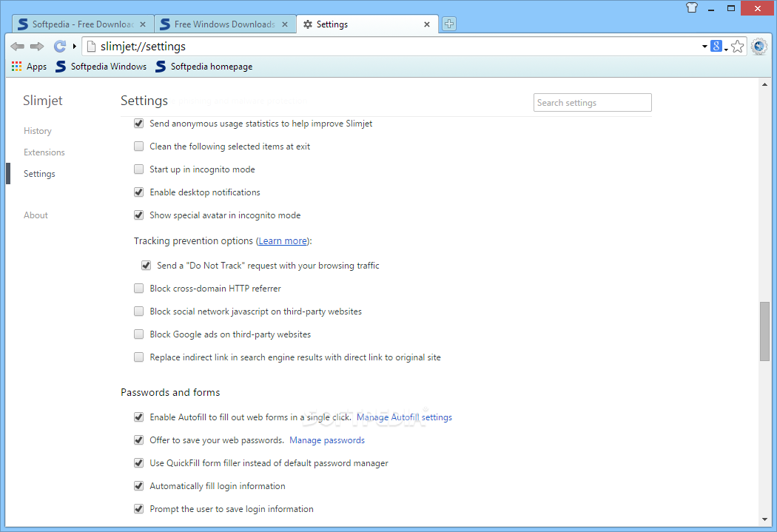This screenshot has width=777, height=532.
Task: Reload the page with refresh icon
Action: (x=60, y=47)
